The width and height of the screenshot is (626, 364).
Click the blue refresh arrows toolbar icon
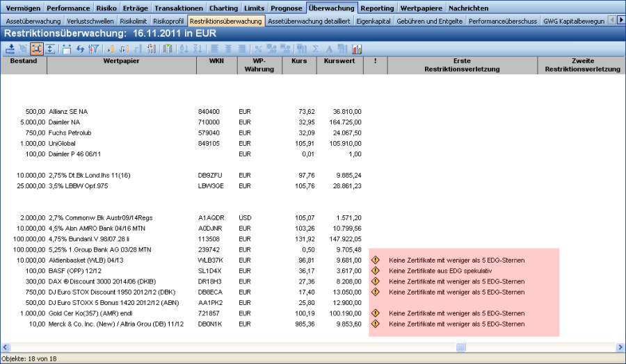[80, 49]
